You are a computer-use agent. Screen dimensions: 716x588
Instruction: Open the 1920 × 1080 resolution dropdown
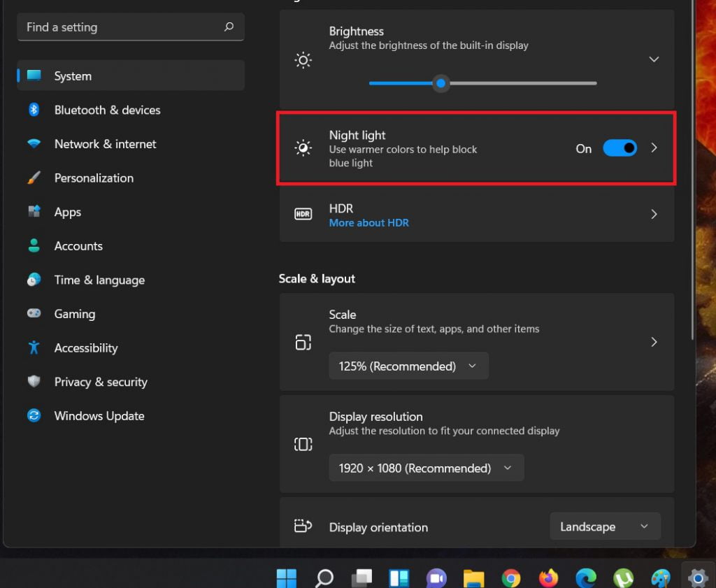coord(427,468)
